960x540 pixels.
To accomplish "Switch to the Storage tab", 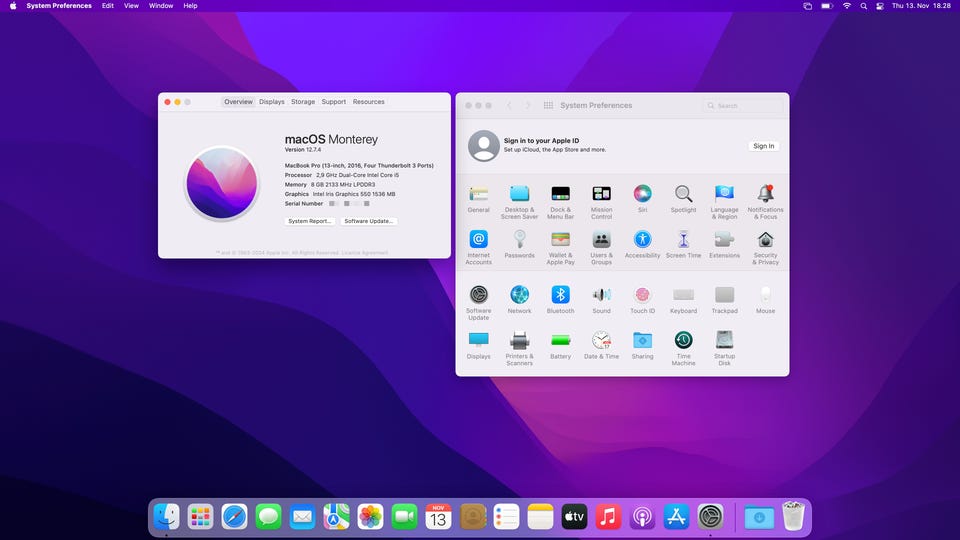I will pos(303,102).
